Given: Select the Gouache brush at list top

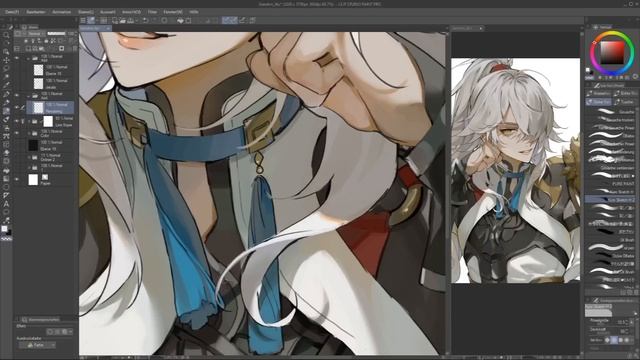Looking at the screenshot, I should [x=610, y=111].
